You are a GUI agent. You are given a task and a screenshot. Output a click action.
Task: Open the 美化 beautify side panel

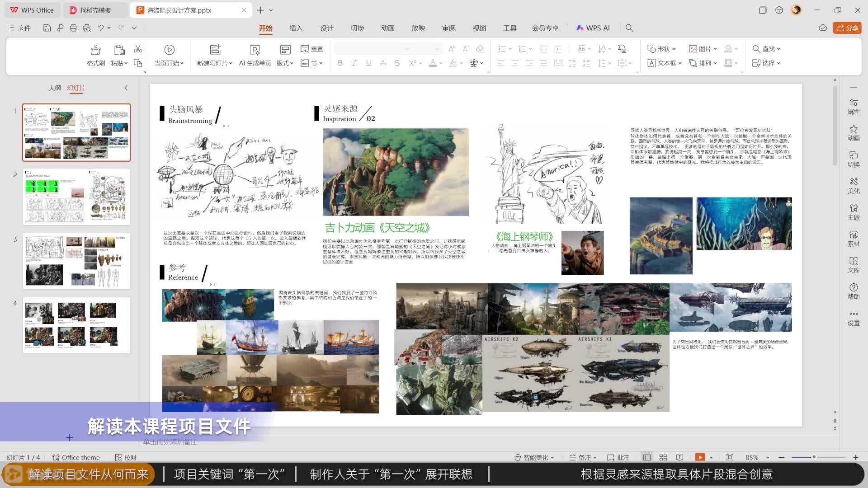pyautogui.click(x=854, y=186)
